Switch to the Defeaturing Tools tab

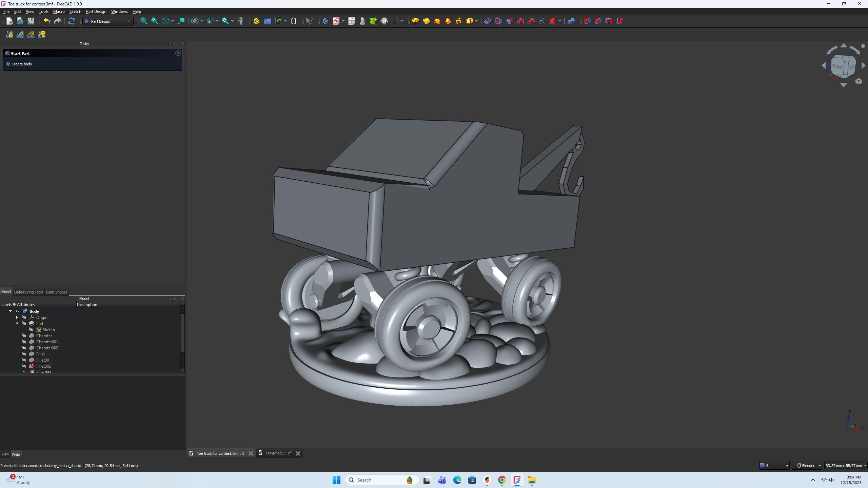tap(28, 292)
